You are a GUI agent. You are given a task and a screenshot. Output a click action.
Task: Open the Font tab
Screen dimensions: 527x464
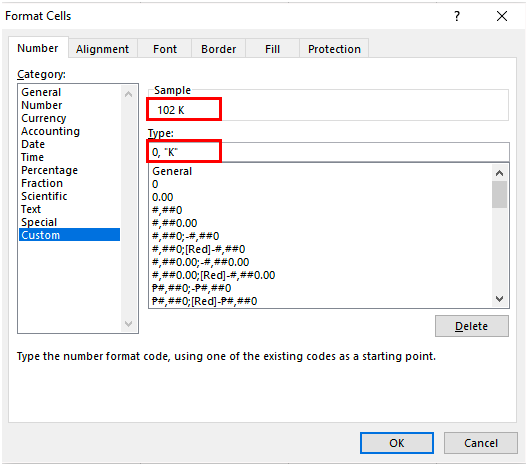[165, 49]
